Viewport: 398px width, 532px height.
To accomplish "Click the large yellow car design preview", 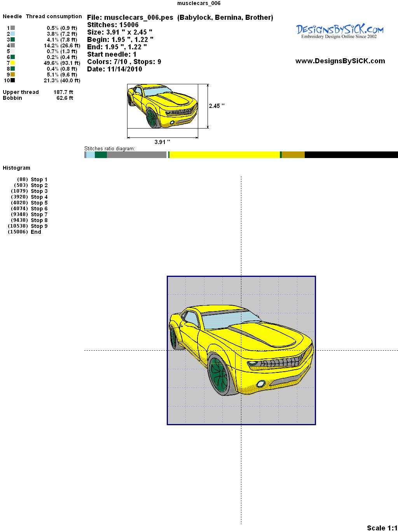I will pos(241,350).
